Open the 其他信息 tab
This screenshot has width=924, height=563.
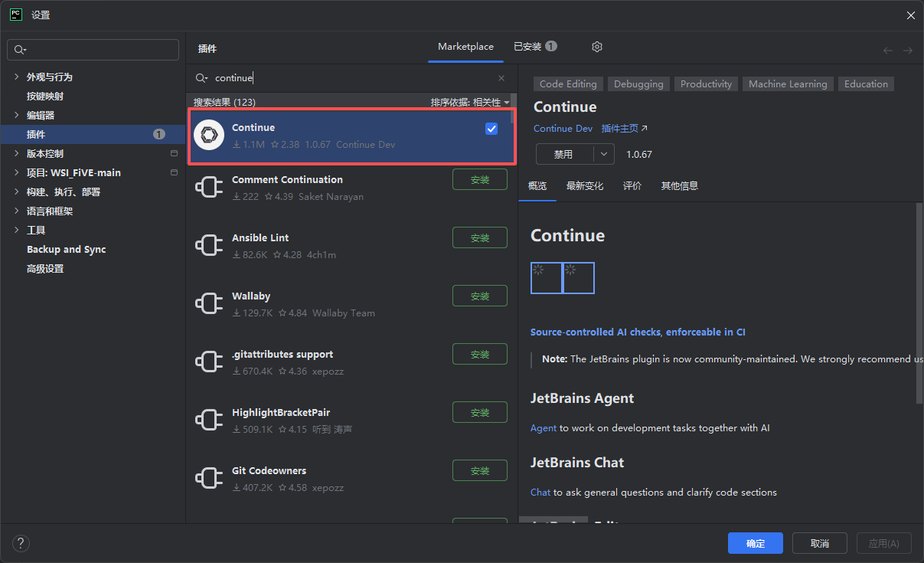click(x=680, y=186)
